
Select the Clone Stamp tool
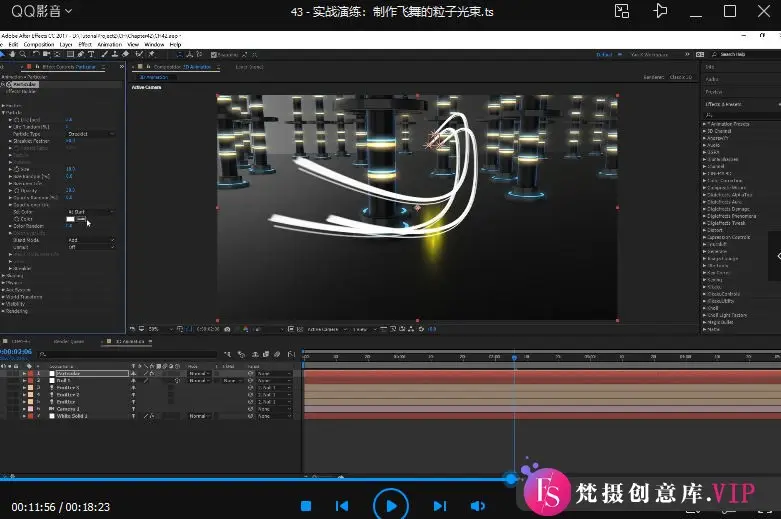coord(115,54)
